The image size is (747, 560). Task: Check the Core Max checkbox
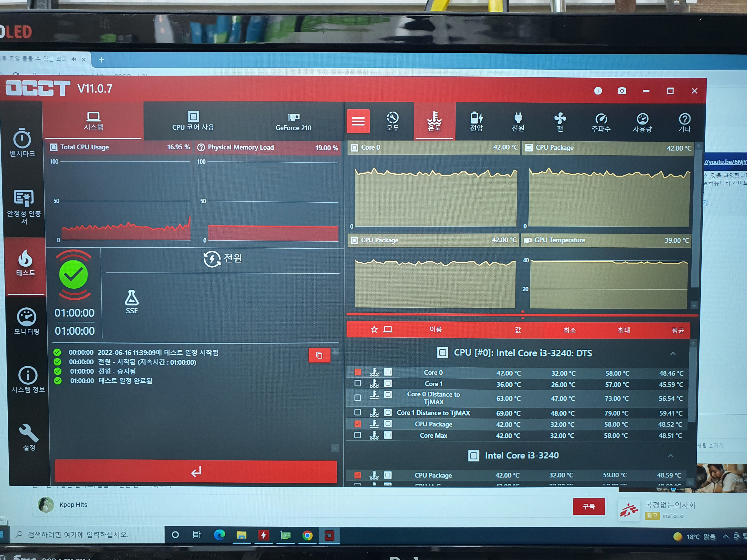[357, 435]
